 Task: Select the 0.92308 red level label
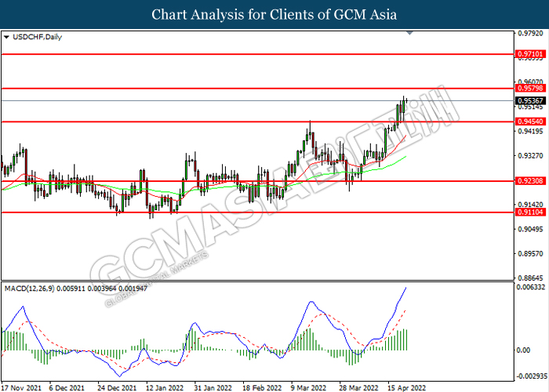tap(530, 181)
